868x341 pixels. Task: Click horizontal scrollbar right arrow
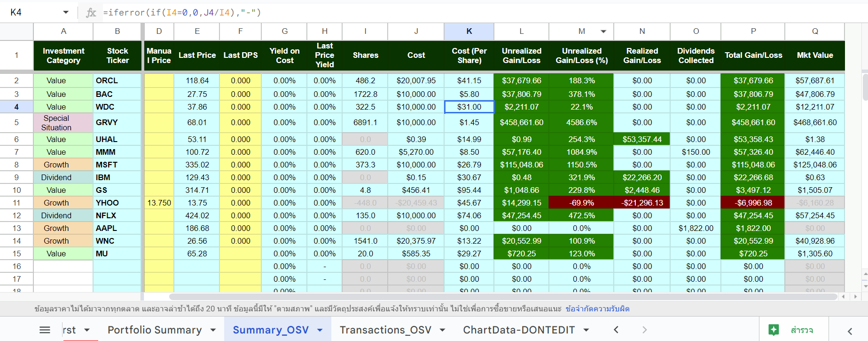pos(855,297)
